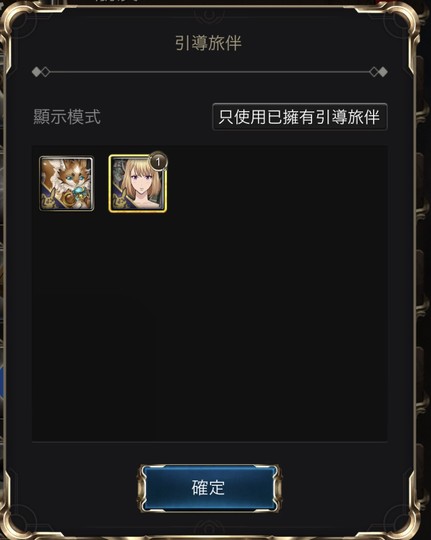Confirm selection with the 確定 button
The height and width of the screenshot is (540, 431).
click(209, 488)
